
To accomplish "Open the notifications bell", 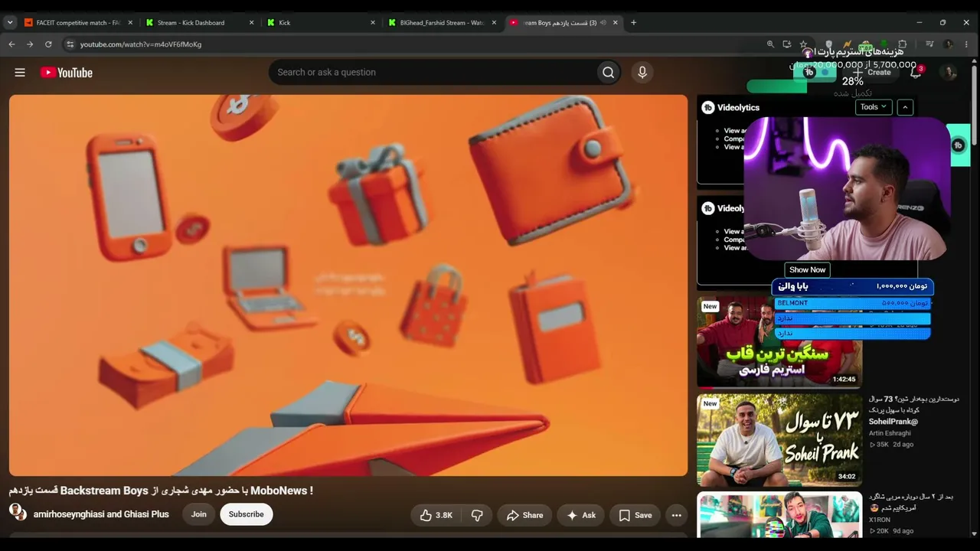I will (x=916, y=73).
